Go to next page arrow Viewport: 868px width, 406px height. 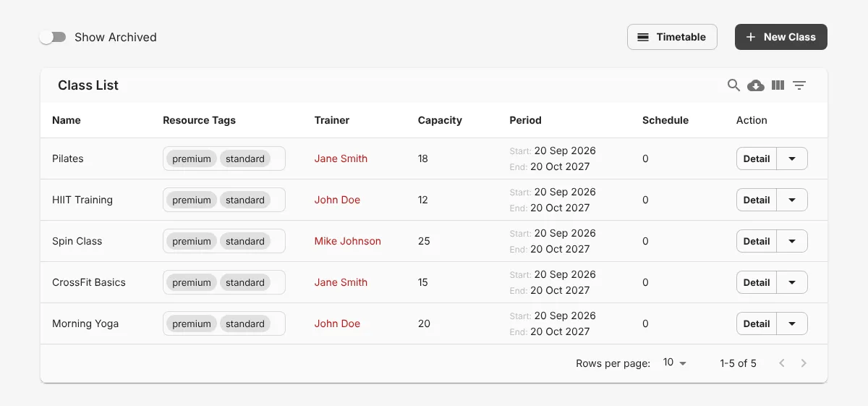point(804,363)
